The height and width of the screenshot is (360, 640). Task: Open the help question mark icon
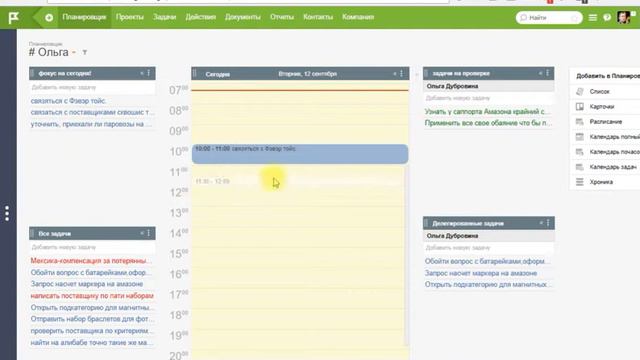coord(607,18)
